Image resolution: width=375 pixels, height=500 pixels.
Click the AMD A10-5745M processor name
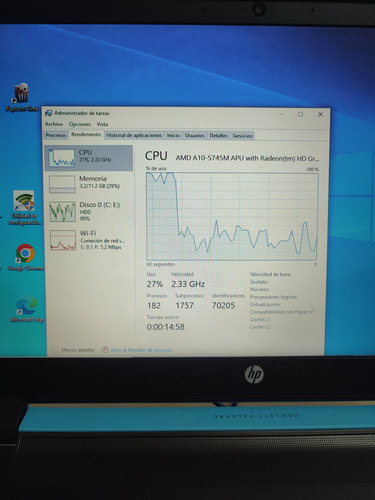coord(247,158)
